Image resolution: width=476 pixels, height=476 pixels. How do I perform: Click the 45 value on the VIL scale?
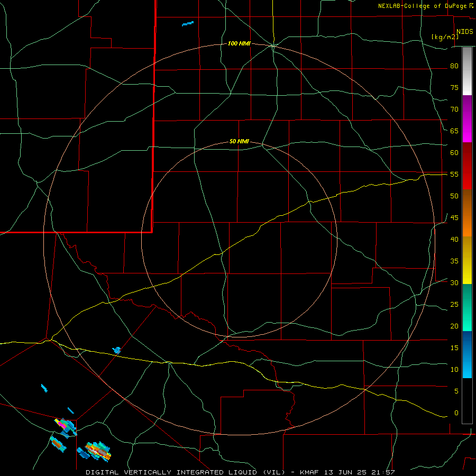[x=454, y=218]
